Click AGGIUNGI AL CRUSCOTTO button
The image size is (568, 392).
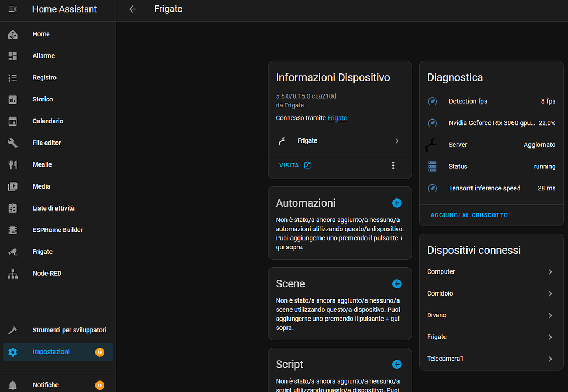click(x=469, y=215)
